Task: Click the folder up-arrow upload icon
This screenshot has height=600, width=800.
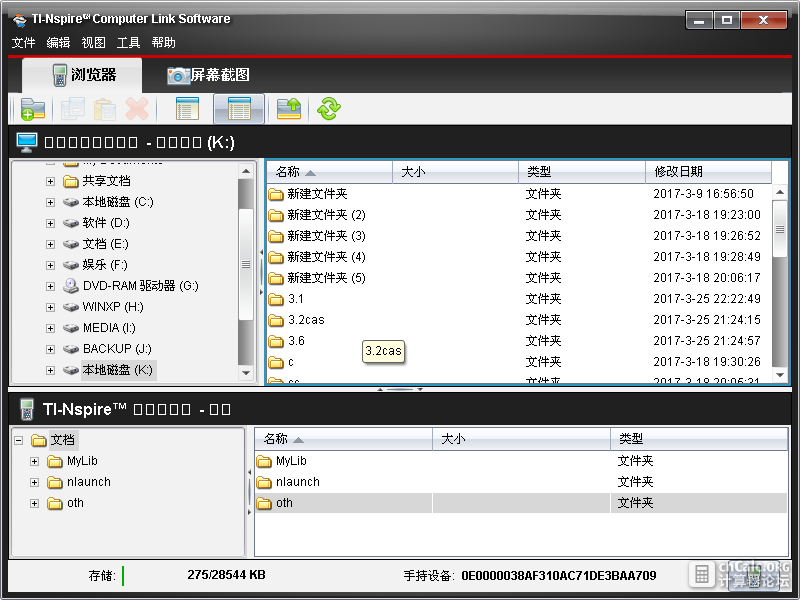Action: [289, 109]
